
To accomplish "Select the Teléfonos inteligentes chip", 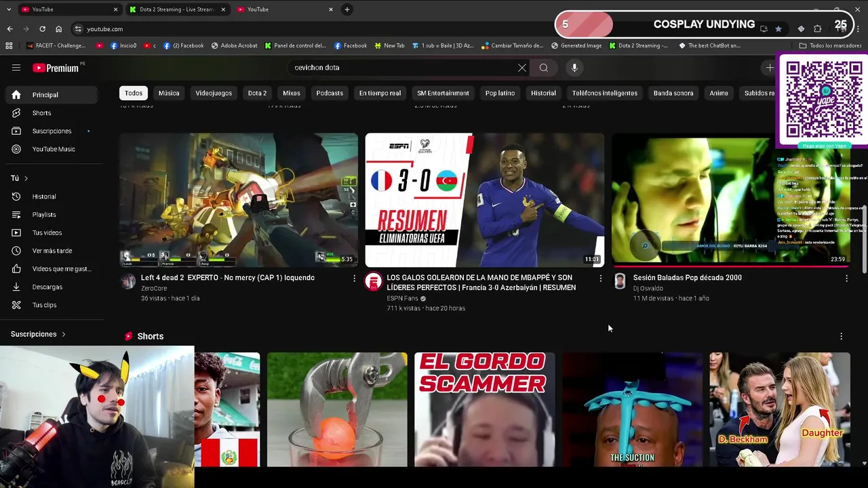I will point(604,93).
